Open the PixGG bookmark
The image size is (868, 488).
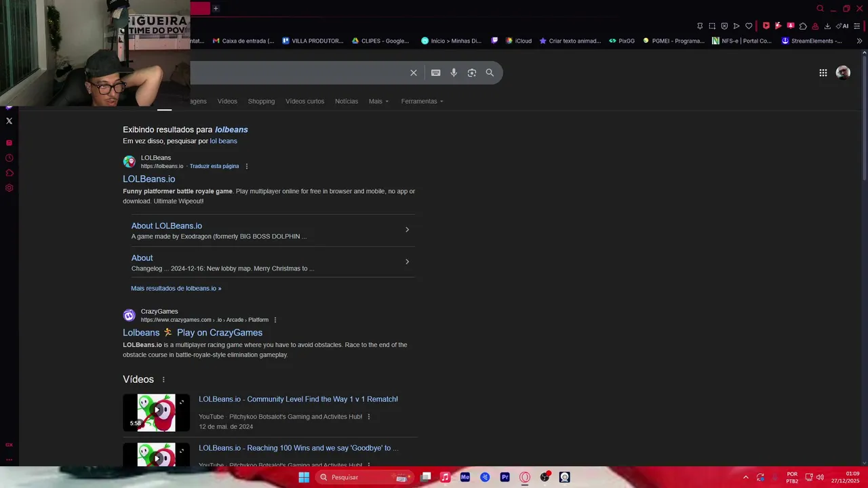click(x=622, y=41)
